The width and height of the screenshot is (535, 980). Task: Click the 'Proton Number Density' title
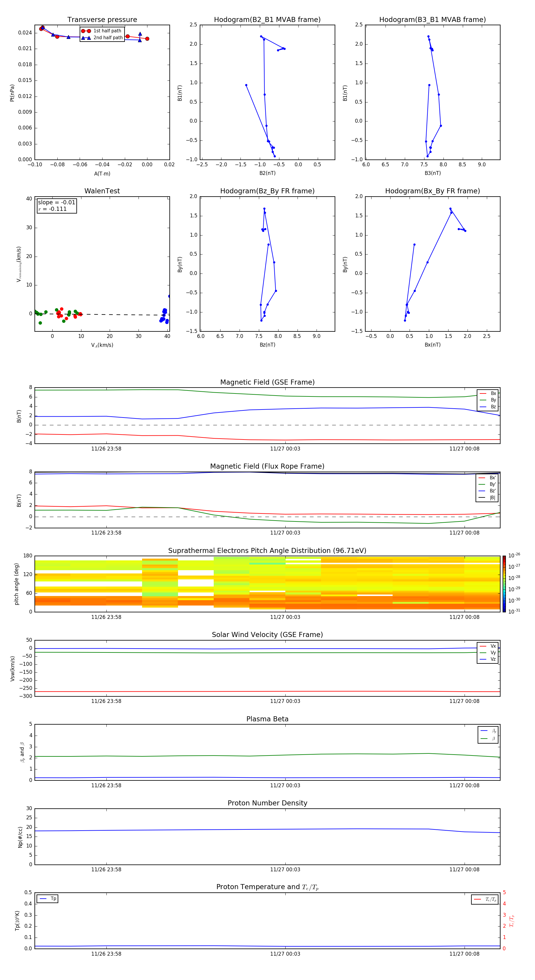(267, 804)
